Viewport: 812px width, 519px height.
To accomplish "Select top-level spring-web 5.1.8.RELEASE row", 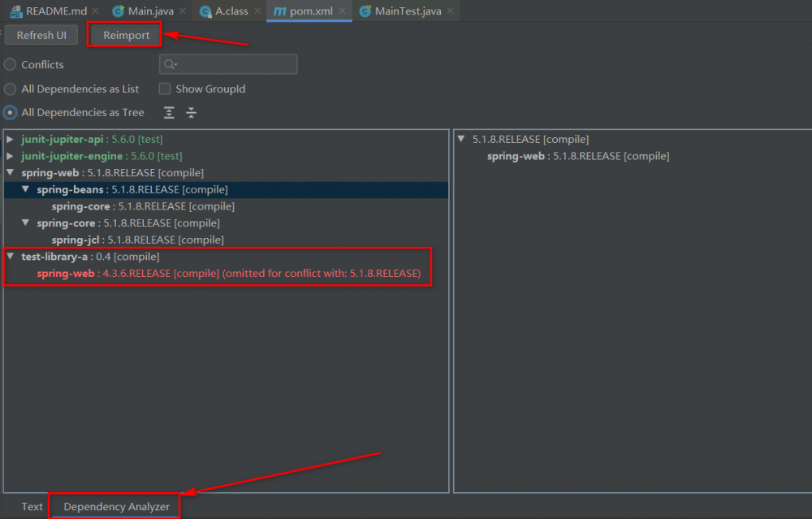I will tap(226, 172).
